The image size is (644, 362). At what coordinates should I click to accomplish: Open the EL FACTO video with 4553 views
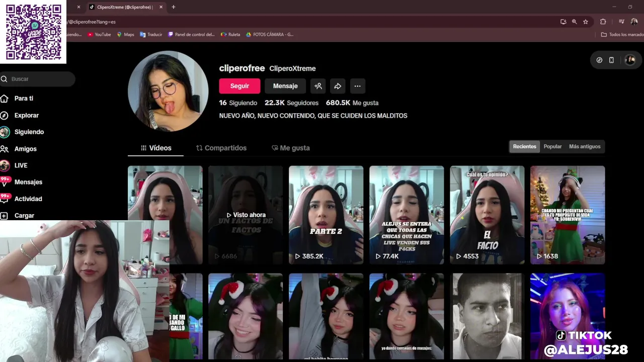487,215
